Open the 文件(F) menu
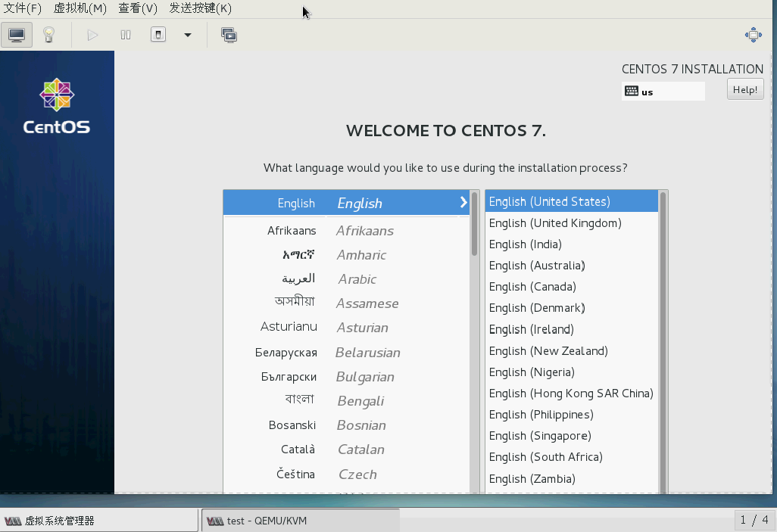This screenshot has width=777, height=532. coord(22,8)
